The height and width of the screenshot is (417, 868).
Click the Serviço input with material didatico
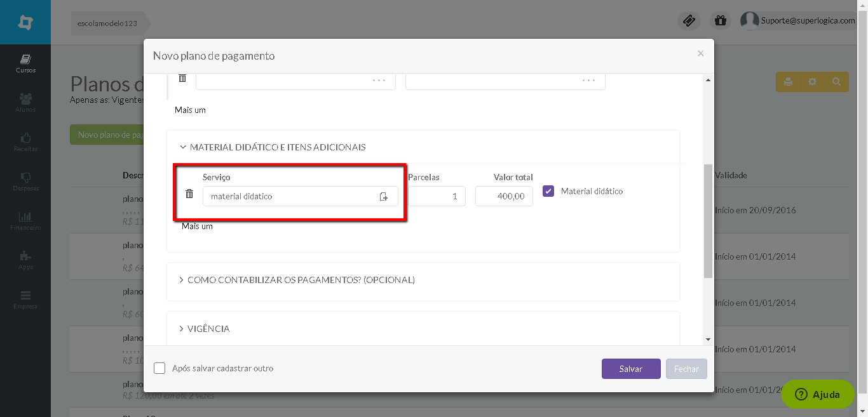point(301,196)
